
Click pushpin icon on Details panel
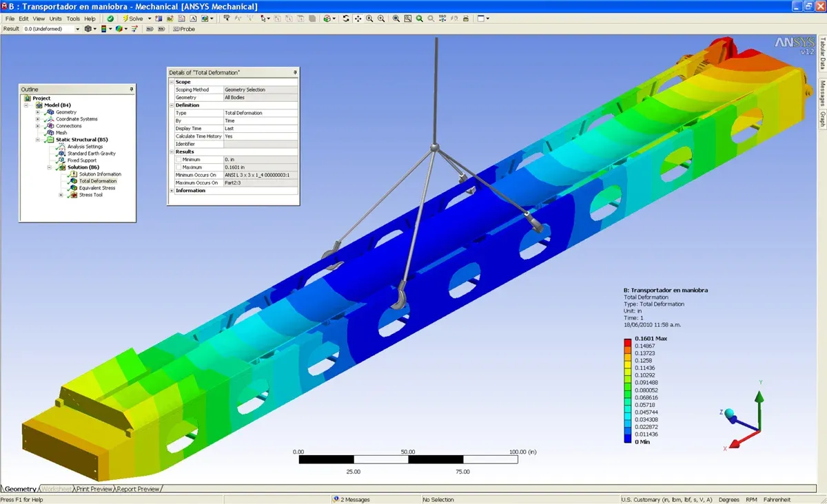(295, 72)
